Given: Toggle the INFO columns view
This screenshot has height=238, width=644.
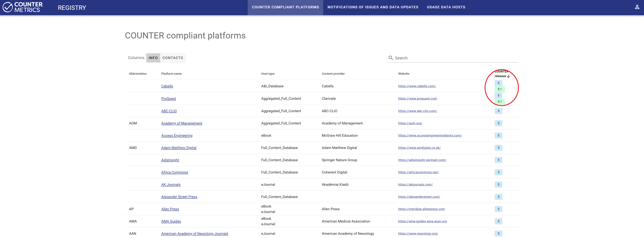Looking at the screenshot, I should click(153, 58).
